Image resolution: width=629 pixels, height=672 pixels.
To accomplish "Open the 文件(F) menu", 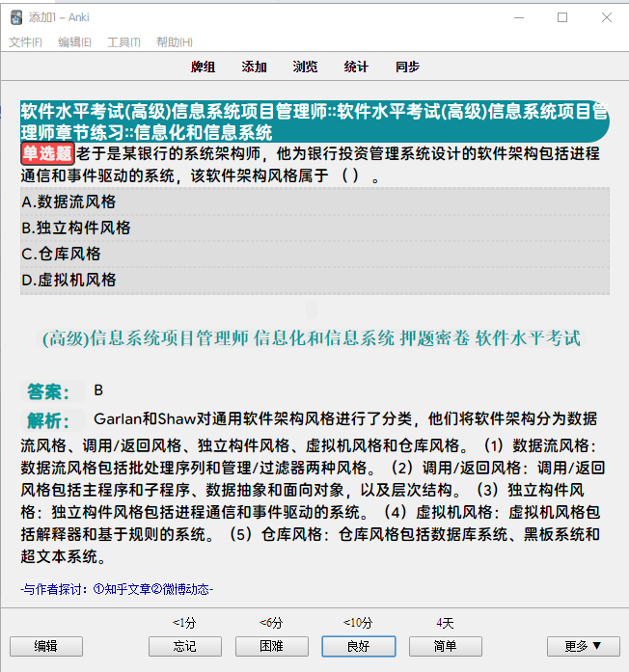I will [x=25, y=42].
